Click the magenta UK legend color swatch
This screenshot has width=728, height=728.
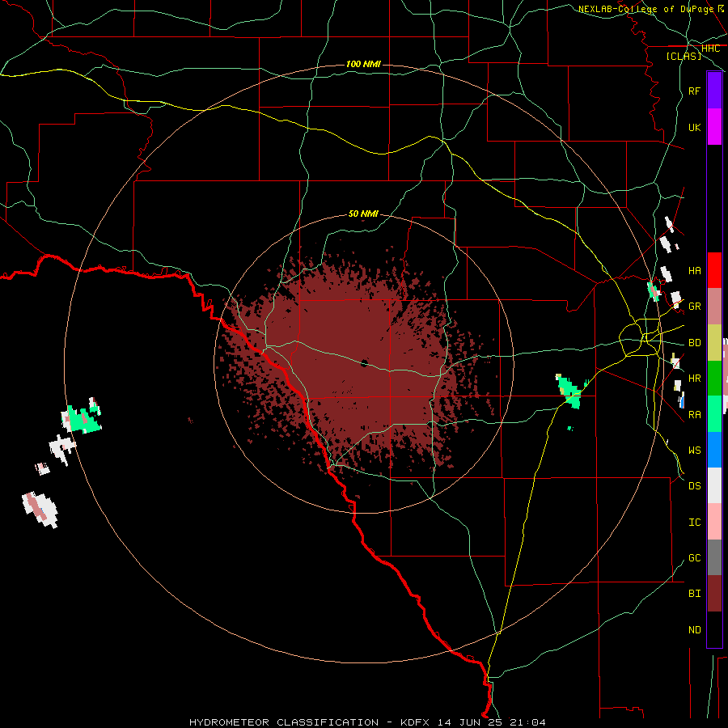[714, 127]
